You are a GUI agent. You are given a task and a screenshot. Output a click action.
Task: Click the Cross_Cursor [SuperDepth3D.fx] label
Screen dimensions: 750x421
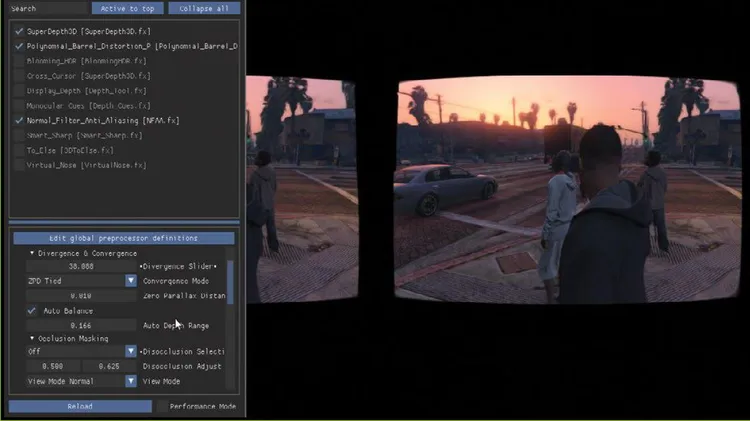coord(88,76)
